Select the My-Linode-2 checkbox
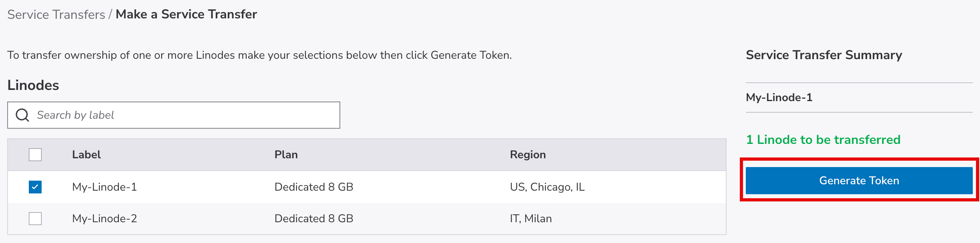980x243 pixels. 35,219
